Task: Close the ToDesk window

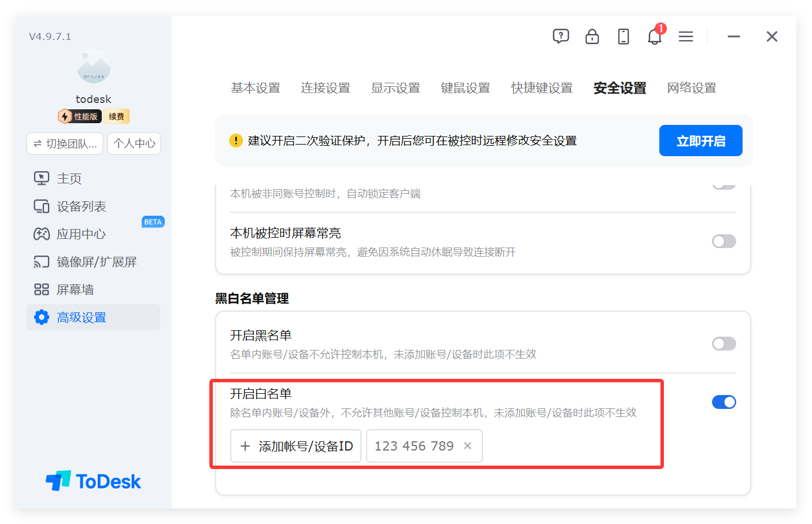Action: 772,36
